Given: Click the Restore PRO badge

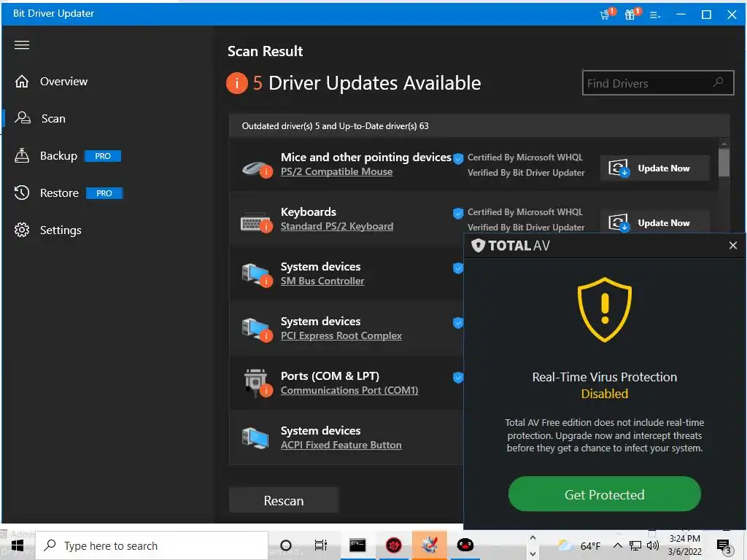Looking at the screenshot, I should (104, 192).
